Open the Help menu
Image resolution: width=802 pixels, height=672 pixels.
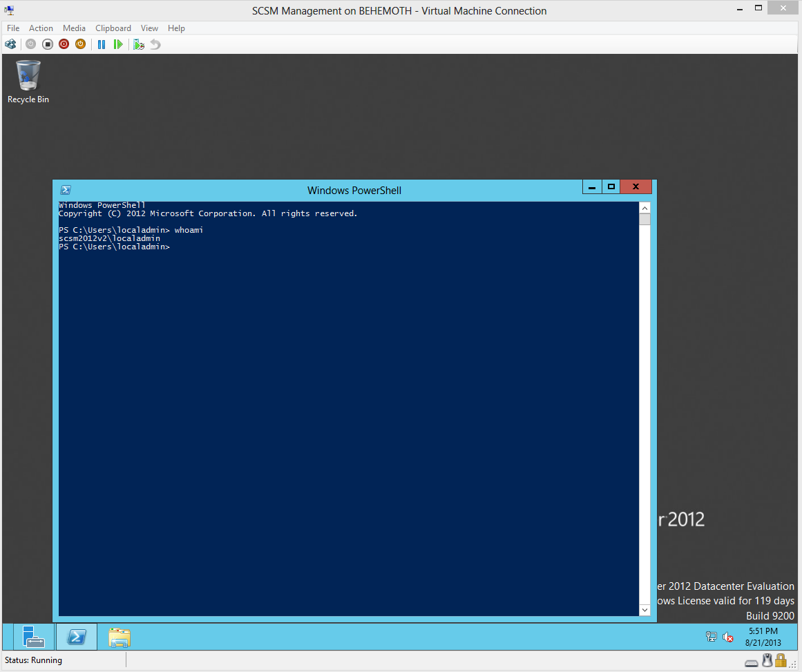[176, 28]
